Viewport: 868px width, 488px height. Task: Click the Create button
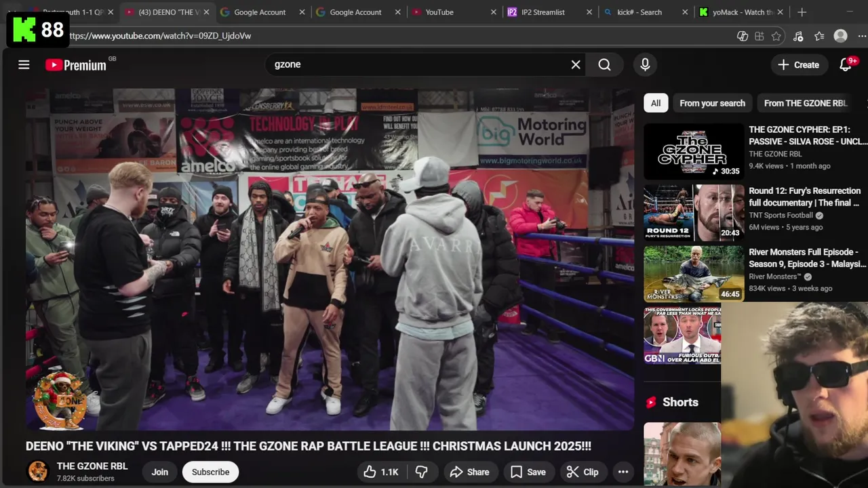click(x=799, y=64)
